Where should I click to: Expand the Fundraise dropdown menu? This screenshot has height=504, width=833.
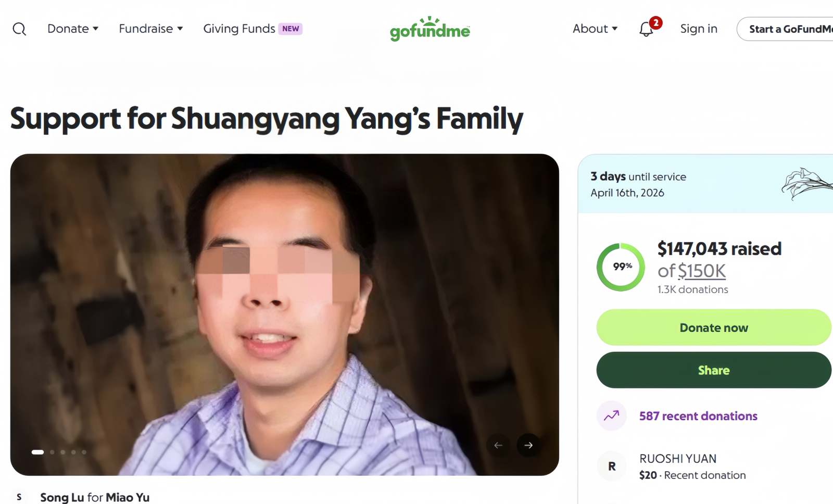[x=150, y=29]
